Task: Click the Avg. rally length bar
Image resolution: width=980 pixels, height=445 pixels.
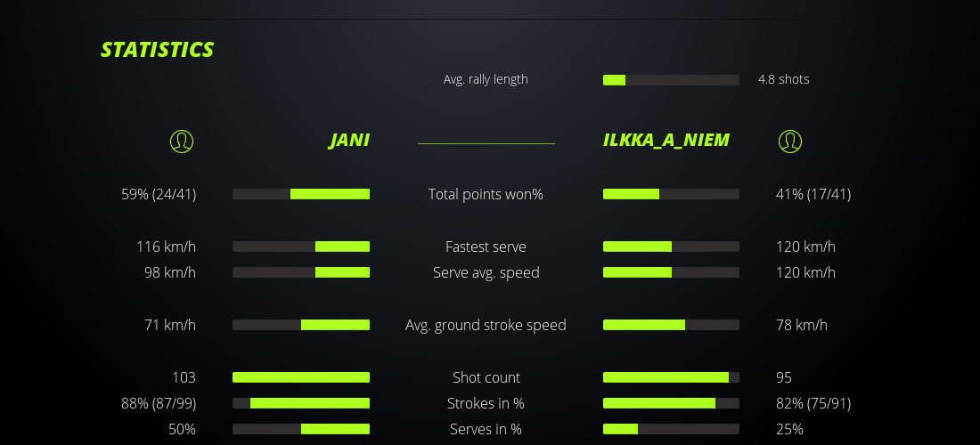Action: 671,80
